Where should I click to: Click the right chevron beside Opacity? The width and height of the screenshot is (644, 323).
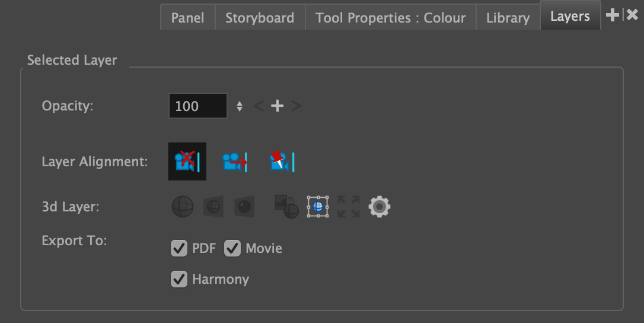click(297, 106)
